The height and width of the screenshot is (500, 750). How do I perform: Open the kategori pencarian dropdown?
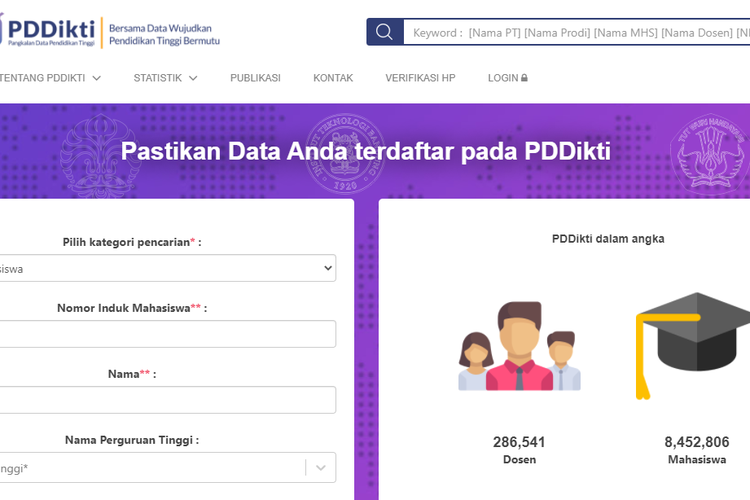click(x=167, y=268)
